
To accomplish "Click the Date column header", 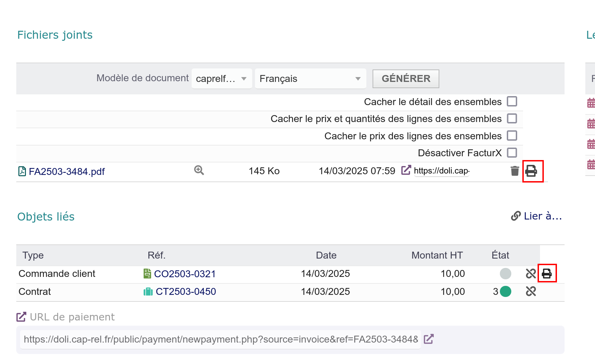I will coord(326,255).
